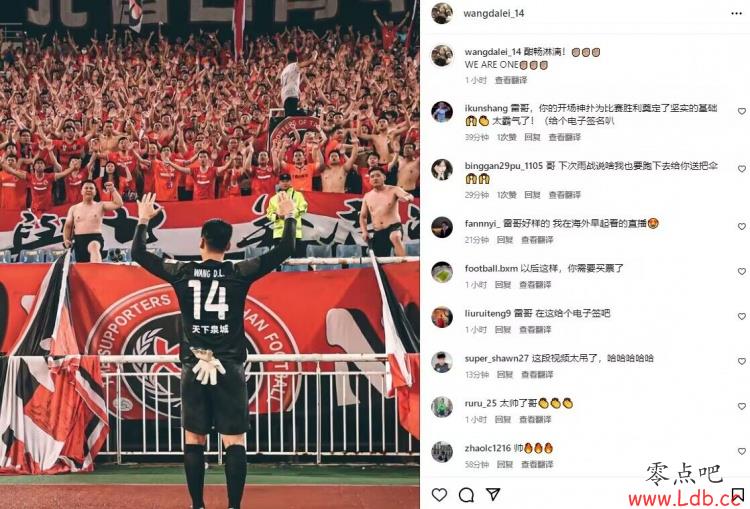750x509 pixels.
Task: Reply to football.bxm's comment
Action: tap(503, 285)
